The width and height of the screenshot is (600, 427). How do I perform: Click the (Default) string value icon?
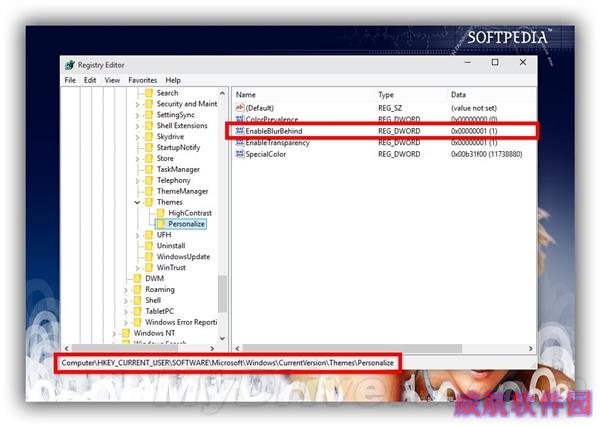pos(240,108)
